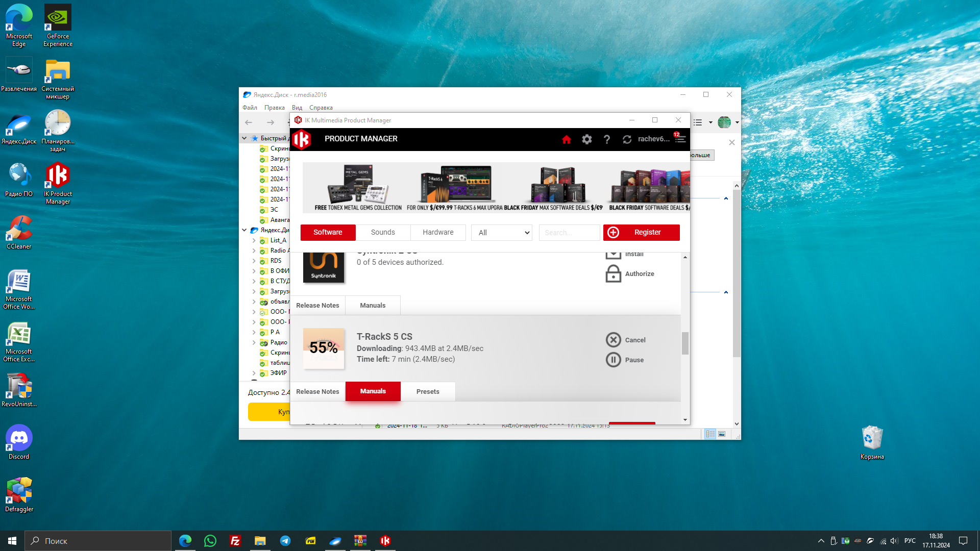
Task: Switch Yandex Disk to large thumbnails view
Action: [x=722, y=434]
